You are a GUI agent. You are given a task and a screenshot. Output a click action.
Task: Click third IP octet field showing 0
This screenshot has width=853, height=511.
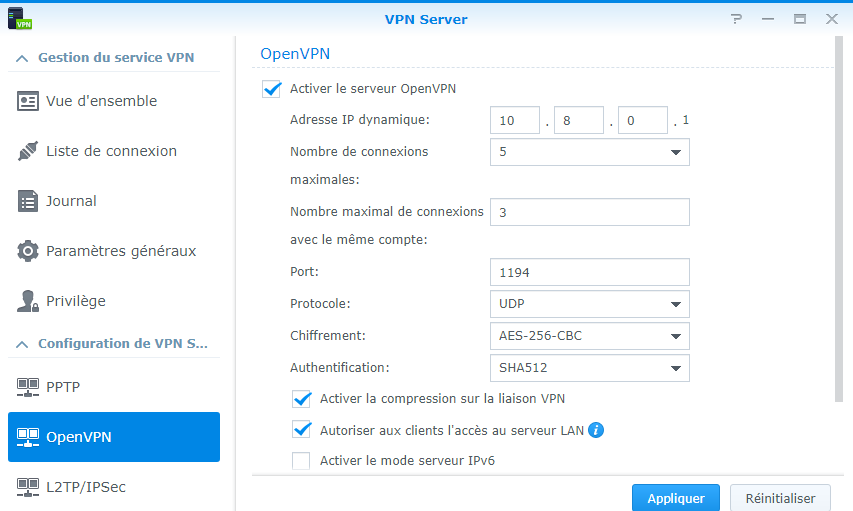click(643, 120)
